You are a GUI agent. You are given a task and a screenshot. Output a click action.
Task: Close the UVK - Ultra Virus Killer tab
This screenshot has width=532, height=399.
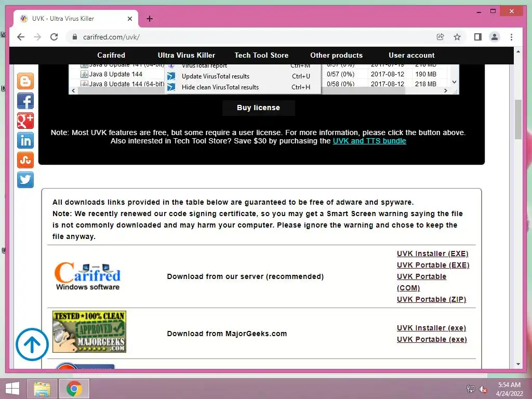129,19
